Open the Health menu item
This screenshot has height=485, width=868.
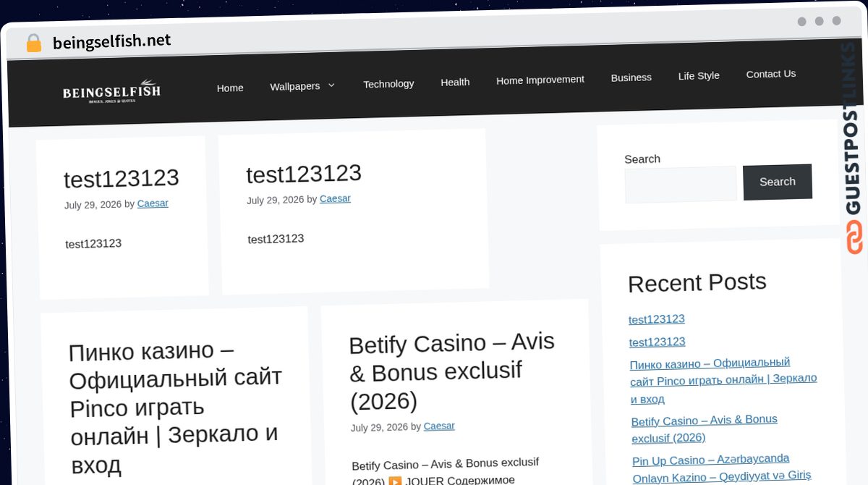(x=455, y=82)
